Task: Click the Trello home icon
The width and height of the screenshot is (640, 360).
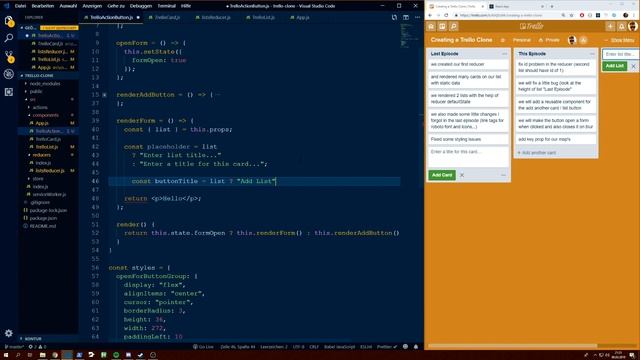Action: pyautogui.click(x=431, y=27)
